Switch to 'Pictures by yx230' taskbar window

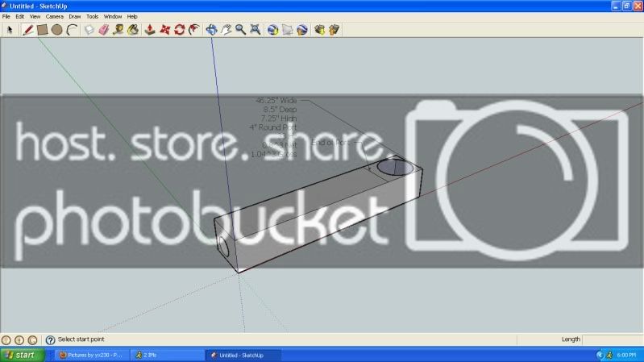(92, 355)
